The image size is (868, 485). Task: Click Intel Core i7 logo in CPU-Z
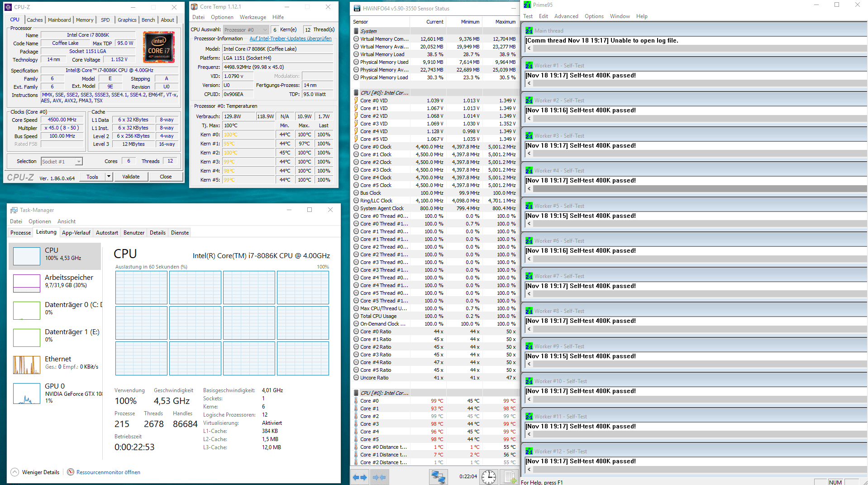(159, 47)
